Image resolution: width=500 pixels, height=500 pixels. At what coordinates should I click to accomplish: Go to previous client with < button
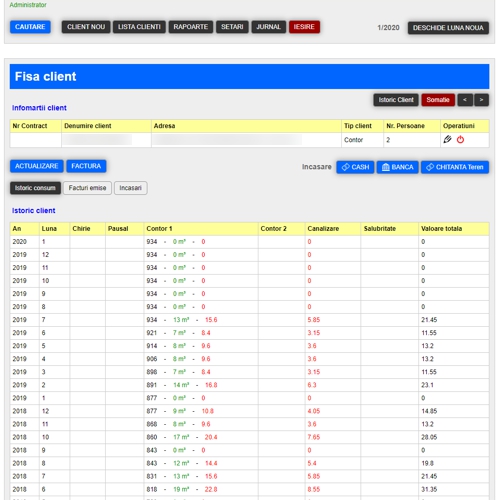[465, 100]
